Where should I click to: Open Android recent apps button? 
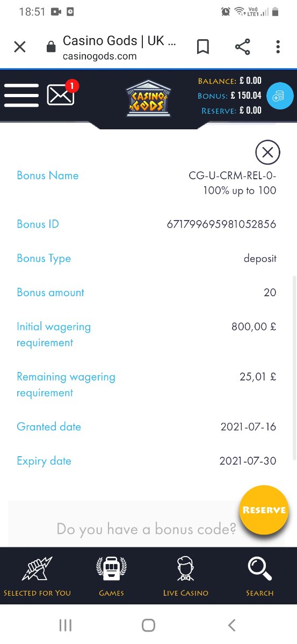[66, 625]
